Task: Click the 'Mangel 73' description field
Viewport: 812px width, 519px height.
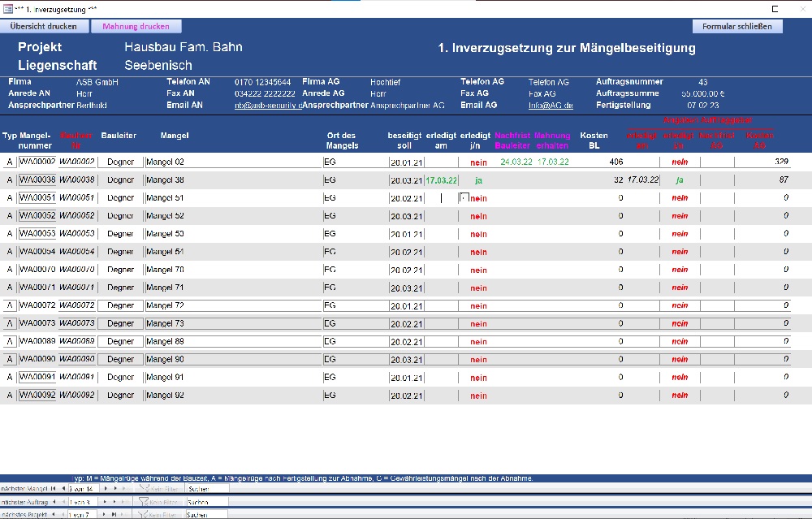Action: 233,323
